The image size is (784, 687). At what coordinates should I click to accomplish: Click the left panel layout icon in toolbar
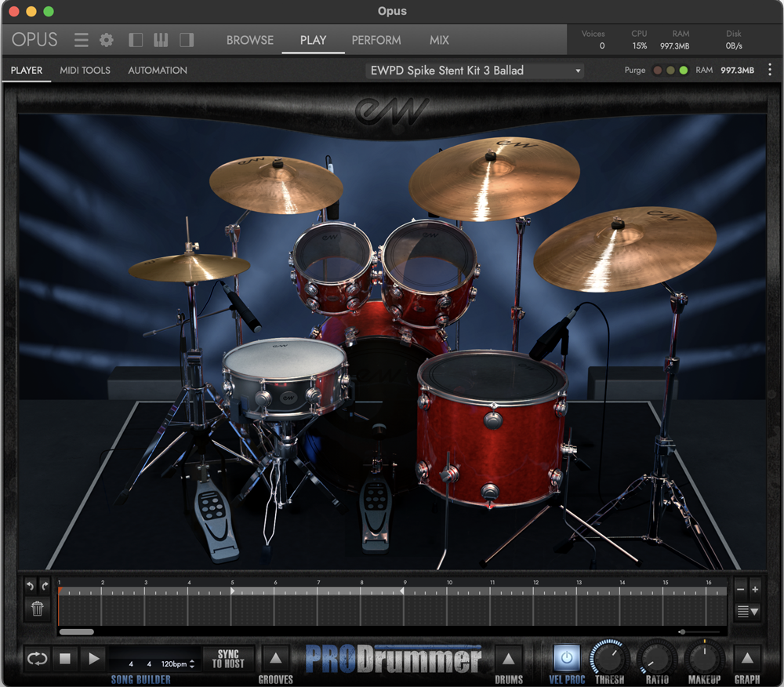(x=135, y=40)
